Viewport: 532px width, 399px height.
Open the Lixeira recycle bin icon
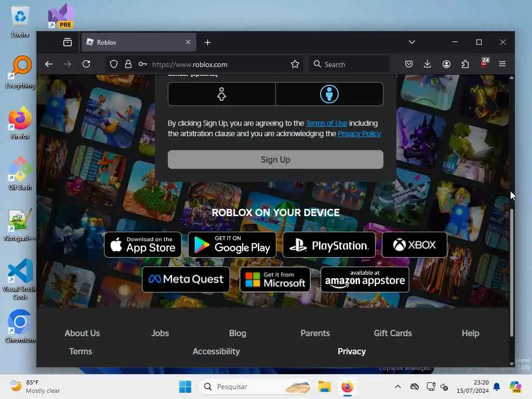point(20,21)
